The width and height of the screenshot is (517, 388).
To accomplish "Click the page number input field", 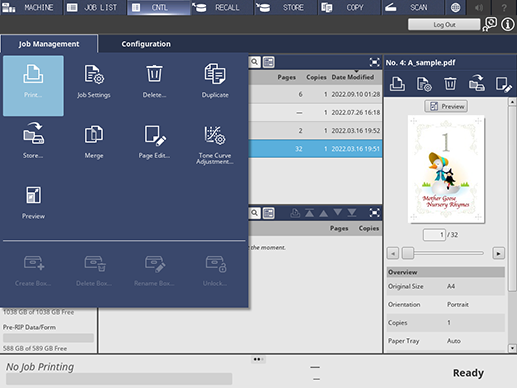I will point(434,235).
